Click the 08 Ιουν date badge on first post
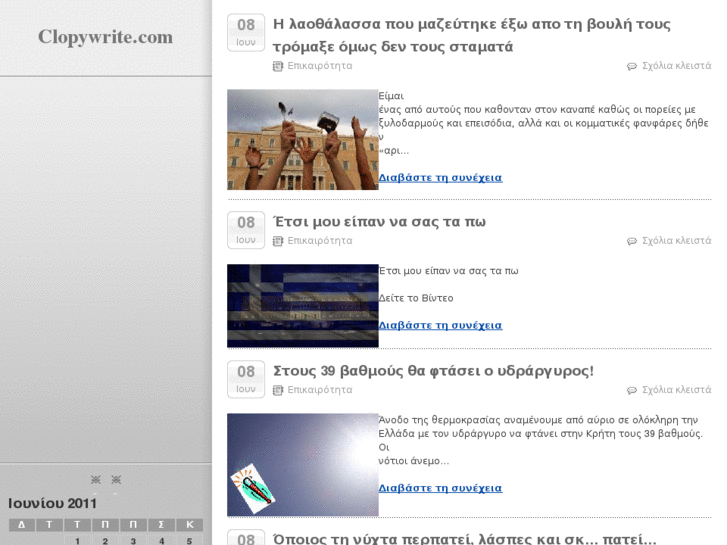Image resolution: width=727 pixels, height=545 pixels. [x=246, y=32]
